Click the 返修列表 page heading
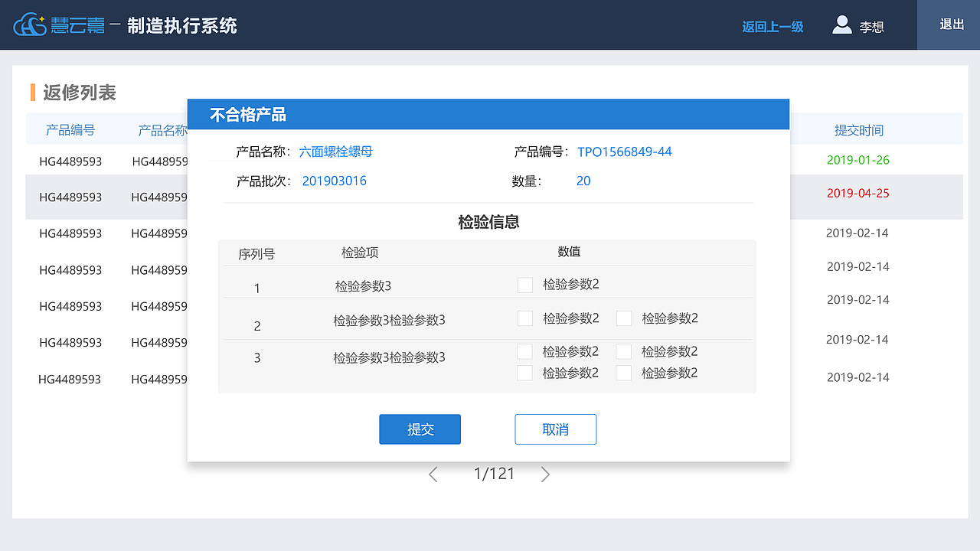Screen dimensions: 980x551 [80, 93]
